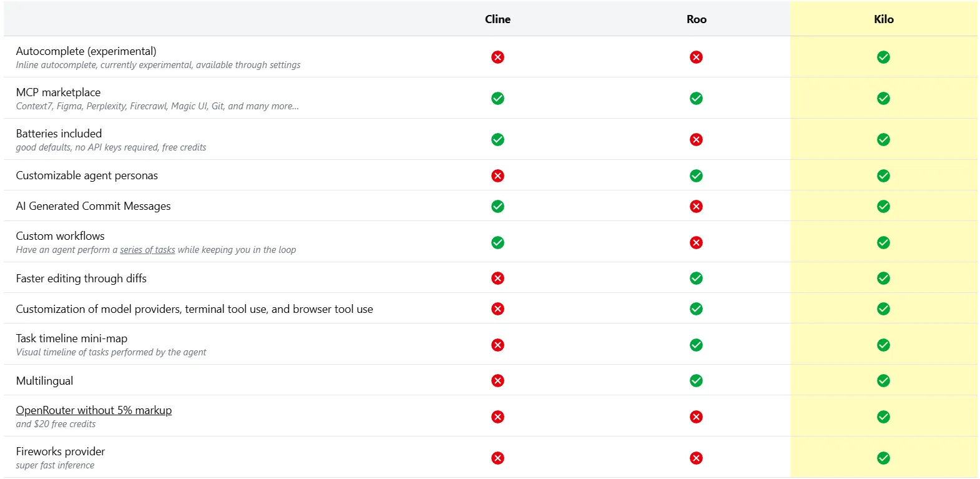Click Kilo's green check for Fireworks provider
The image size is (980, 479).
point(883,458)
